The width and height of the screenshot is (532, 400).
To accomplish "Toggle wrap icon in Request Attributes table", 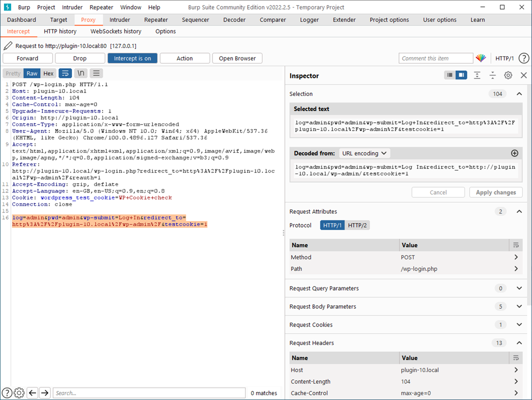I will [515, 245].
